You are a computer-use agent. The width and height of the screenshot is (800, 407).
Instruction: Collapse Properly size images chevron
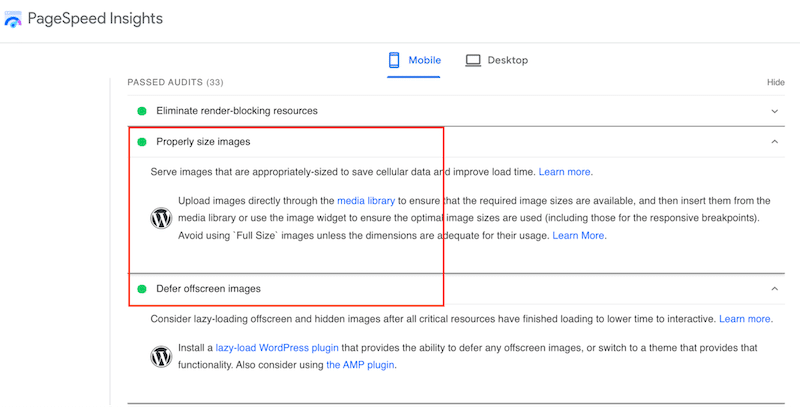774,142
